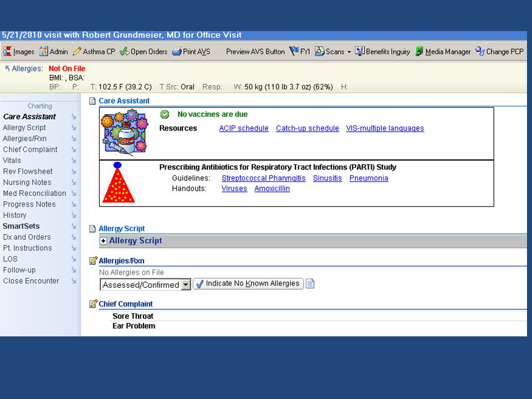Image resolution: width=532 pixels, height=399 pixels.
Task: Click Open Orders checkmark icon
Action: [124, 51]
